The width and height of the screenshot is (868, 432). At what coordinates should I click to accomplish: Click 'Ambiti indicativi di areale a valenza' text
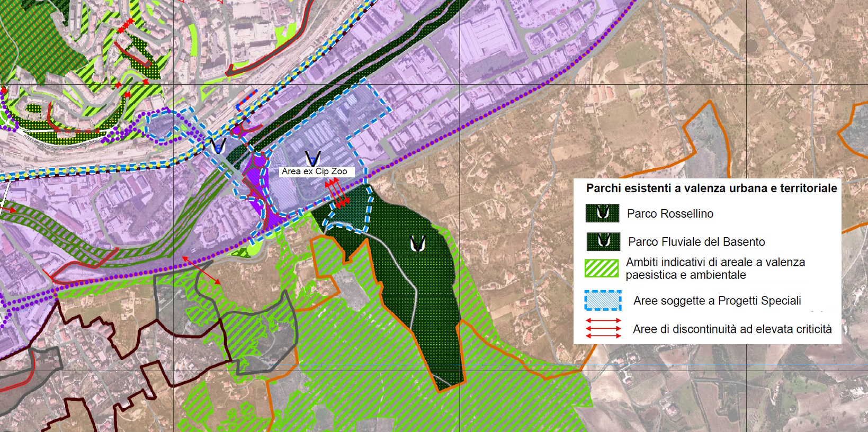(x=715, y=262)
